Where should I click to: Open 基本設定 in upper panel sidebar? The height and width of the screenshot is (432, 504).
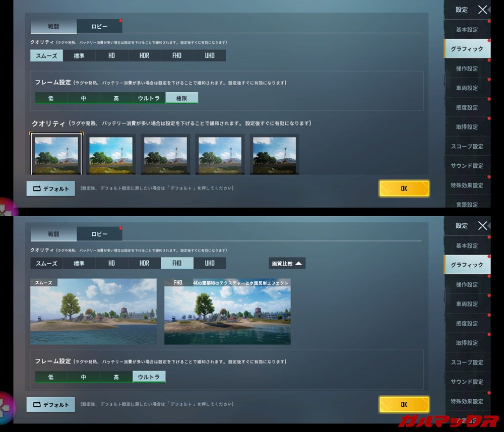[467, 30]
